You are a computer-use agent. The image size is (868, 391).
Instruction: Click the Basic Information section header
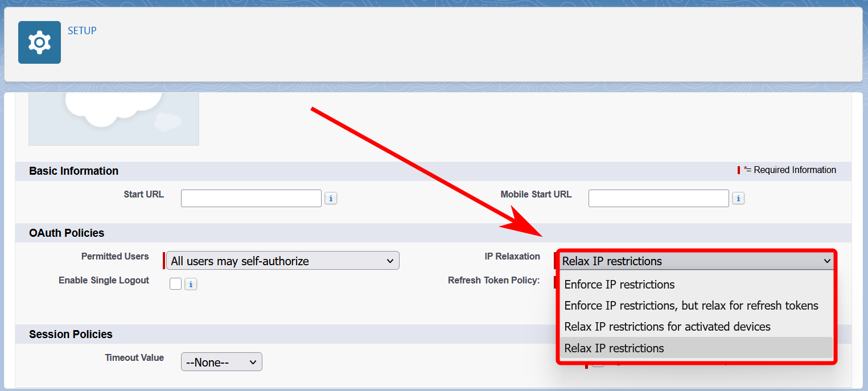pos(74,171)
